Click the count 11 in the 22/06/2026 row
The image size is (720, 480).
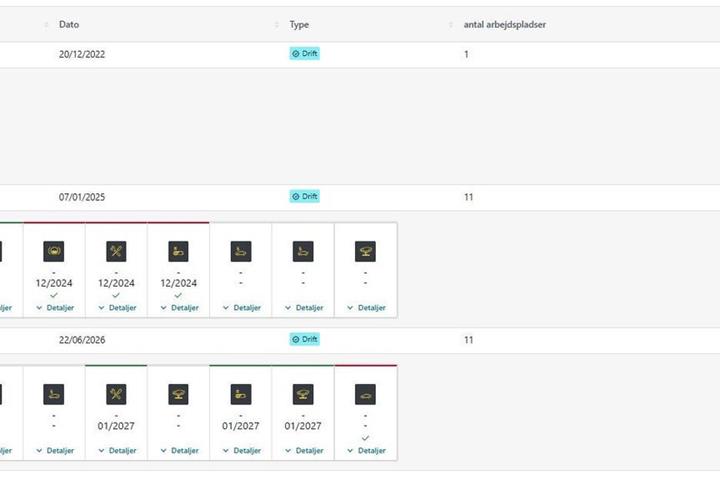pyautogui.click(x=468, y=340)
